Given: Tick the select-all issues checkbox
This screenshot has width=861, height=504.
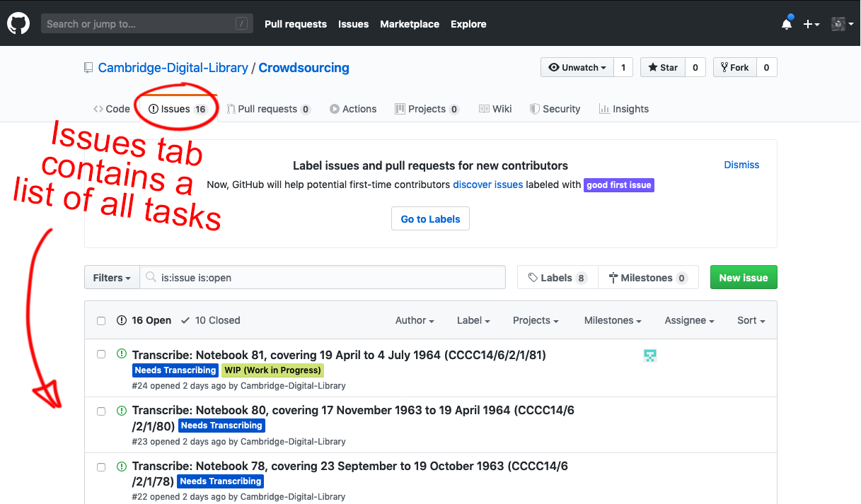Looking at the screenshot, I should (101, 321).
